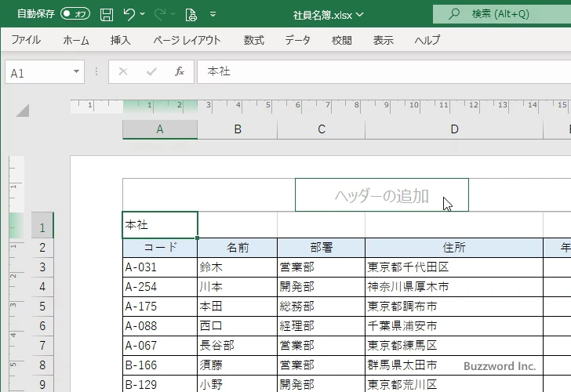Screen dimensions: 571x392
Task: Select cell 神奈川県厚木市
Action: pyautogui.click(x=454, y=287)
